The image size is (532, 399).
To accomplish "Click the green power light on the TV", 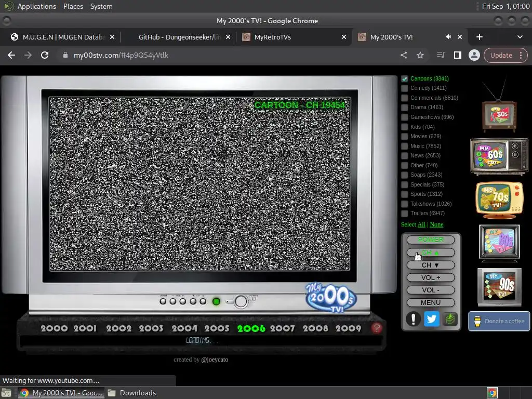I will tap(216, 301).
